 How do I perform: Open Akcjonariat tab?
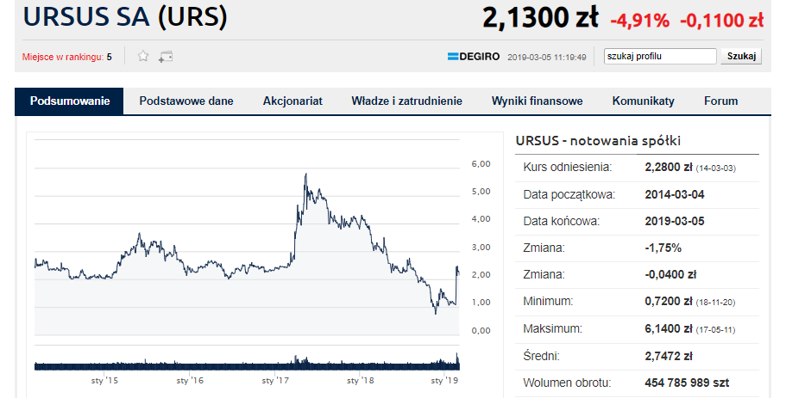click(x=293, y=101)
